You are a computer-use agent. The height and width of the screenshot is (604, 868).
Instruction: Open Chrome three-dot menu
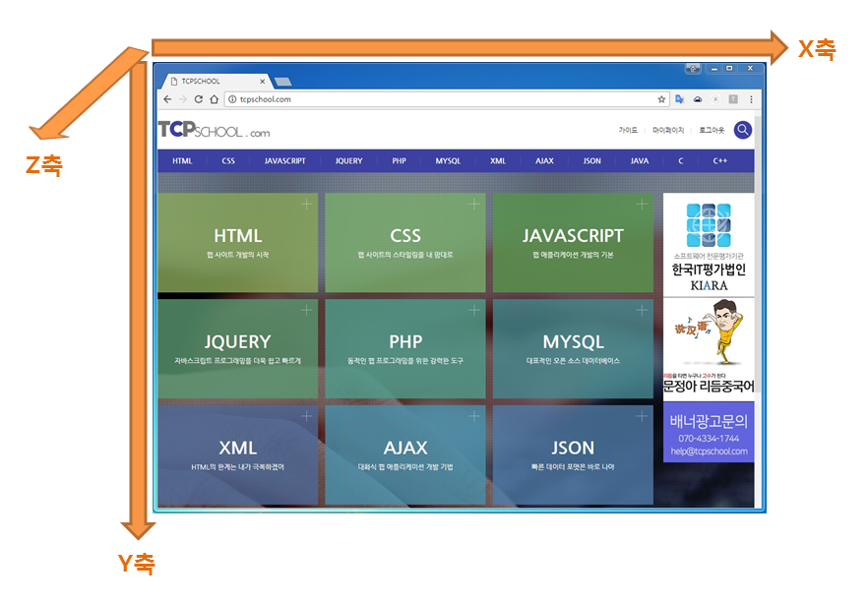click(x=751, y=99)
